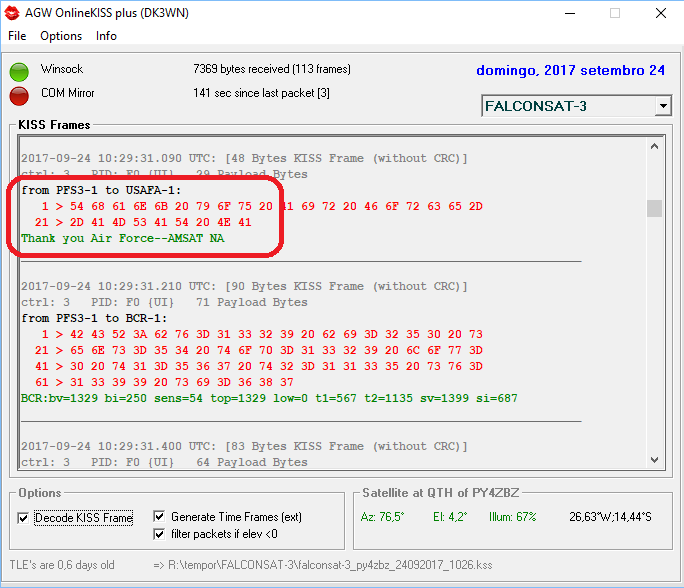Image resolution: width=684 pixels, height=588 pixels.
Task: Toggle Generate Time Frames (ext) checkbox
Action: click(x=159, y=516)
